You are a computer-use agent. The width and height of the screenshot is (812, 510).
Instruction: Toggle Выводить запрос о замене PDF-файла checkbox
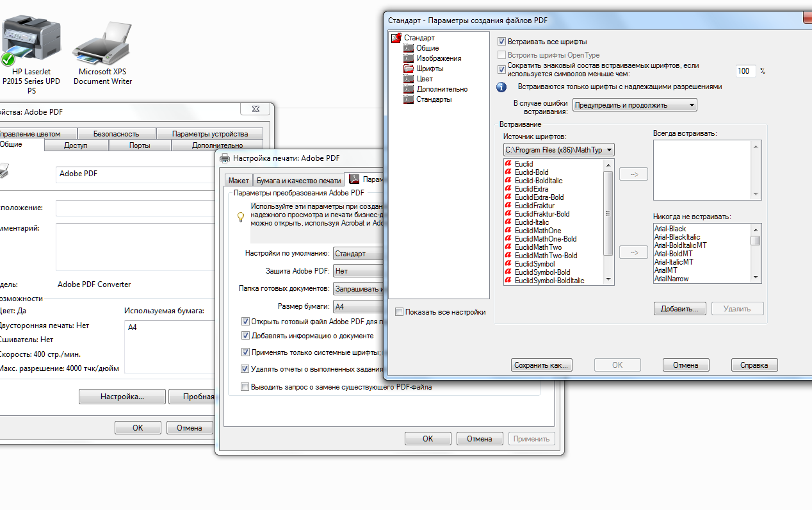(x=245, y=386)
